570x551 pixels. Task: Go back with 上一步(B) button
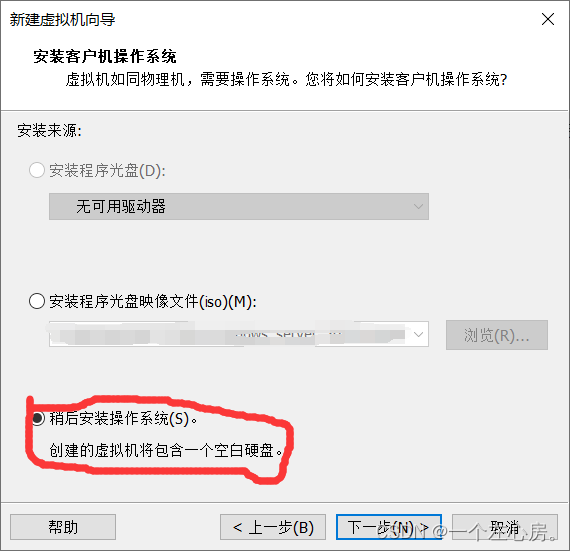click(x=273, y=527)
